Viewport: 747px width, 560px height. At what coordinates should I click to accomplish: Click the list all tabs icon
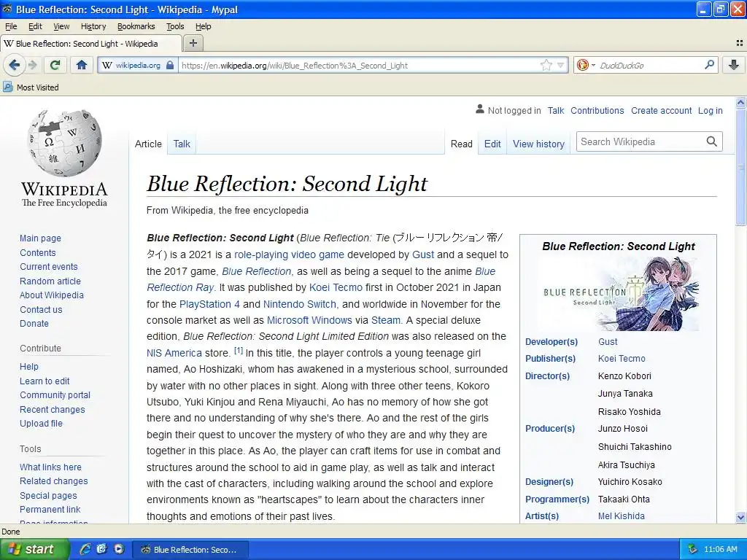(740, 43)
